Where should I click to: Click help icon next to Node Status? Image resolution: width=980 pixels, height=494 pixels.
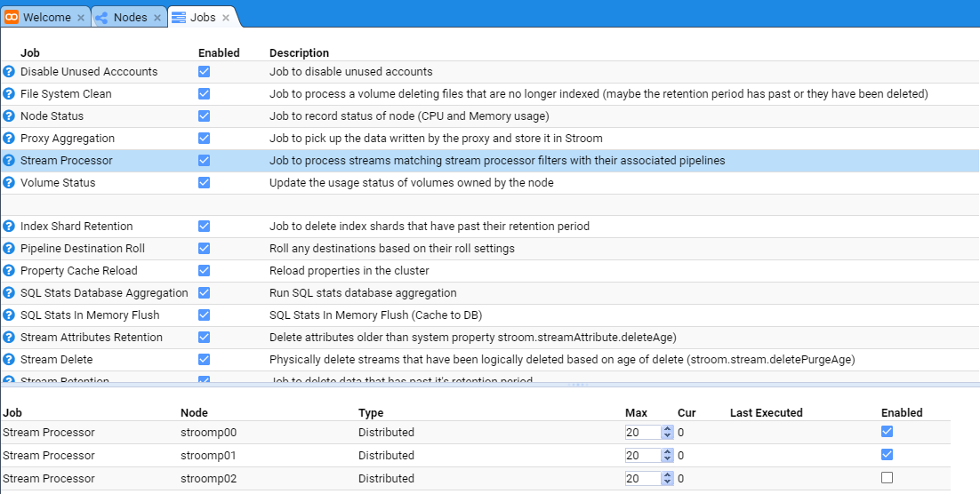9,116
